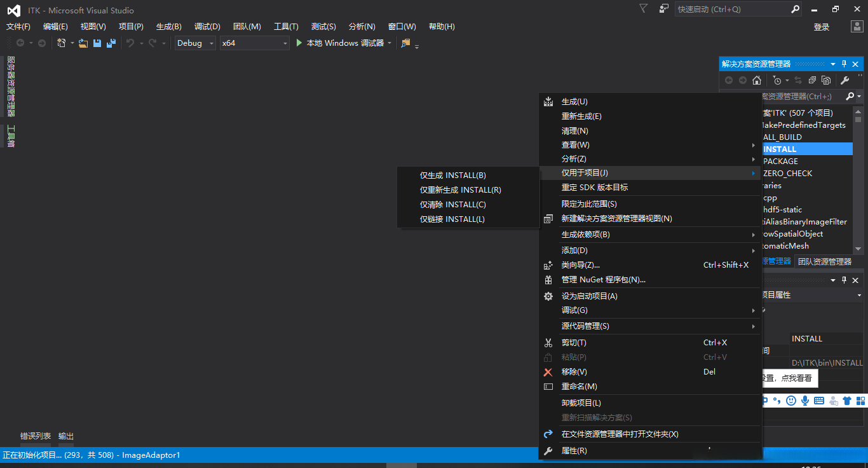Select 属性(R) at context menu bottom
The image size is (868, 468).
[650, 451]
